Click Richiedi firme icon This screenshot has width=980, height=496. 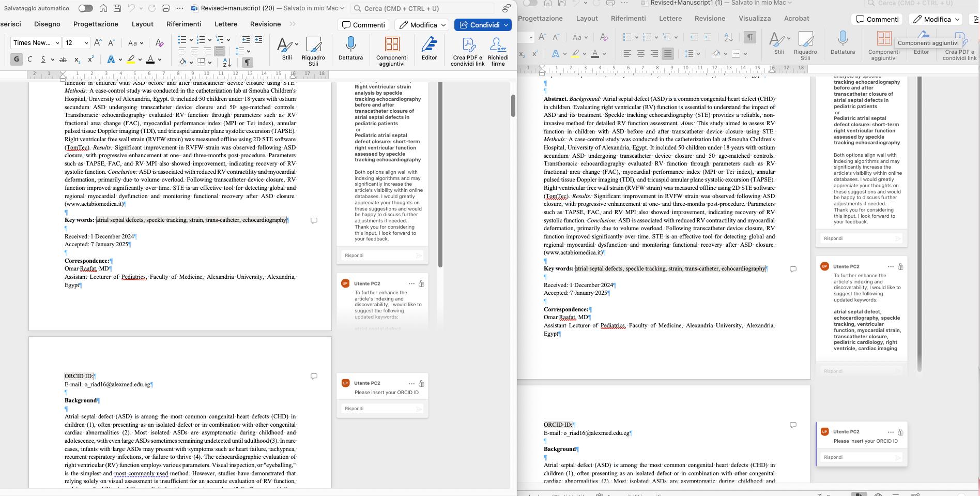498,45
